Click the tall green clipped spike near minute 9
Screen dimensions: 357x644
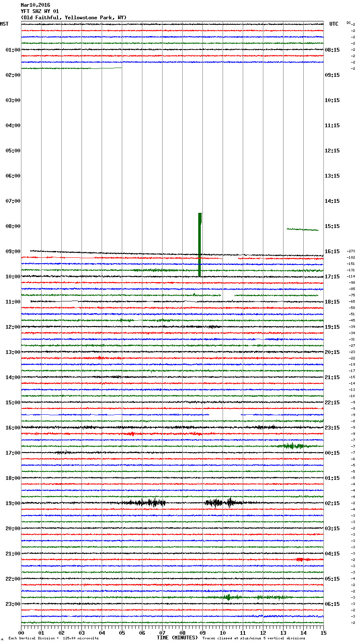(200, 244)
